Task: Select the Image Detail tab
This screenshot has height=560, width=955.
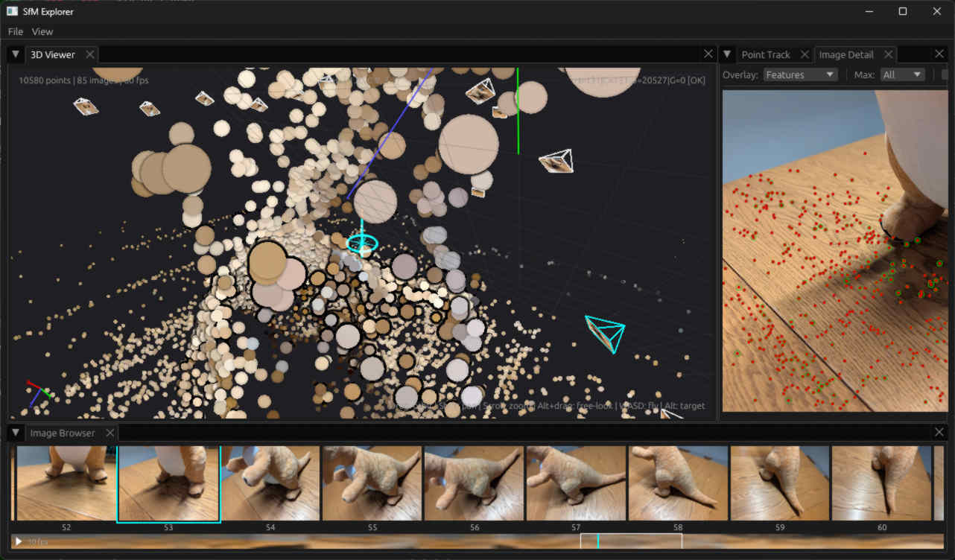Action: 845,54
